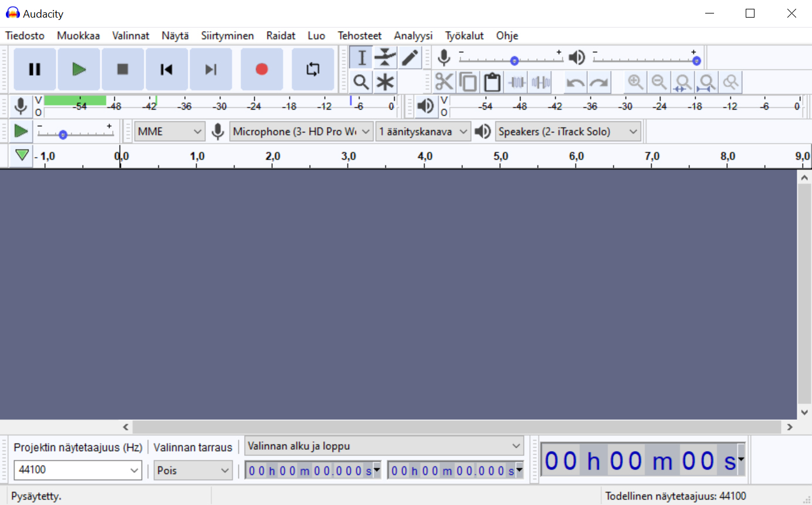Open the Tehosteet menu
This screenshot has height=505, width=812.
coord(359,36)
